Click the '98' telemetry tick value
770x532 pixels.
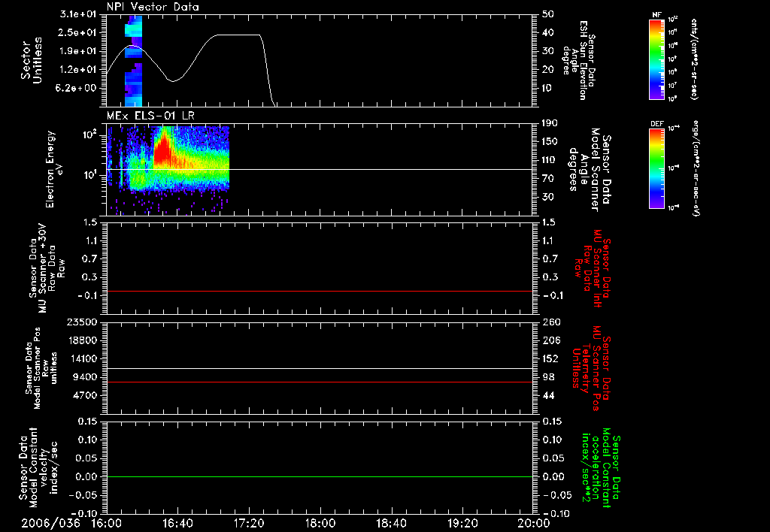[548, 377]
